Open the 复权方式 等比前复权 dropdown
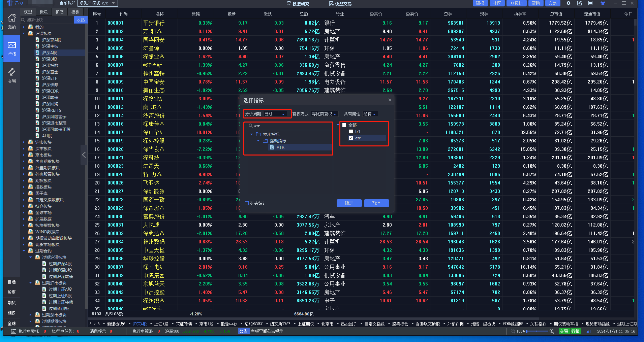644x342 pixels. click(x=324, y=114)
